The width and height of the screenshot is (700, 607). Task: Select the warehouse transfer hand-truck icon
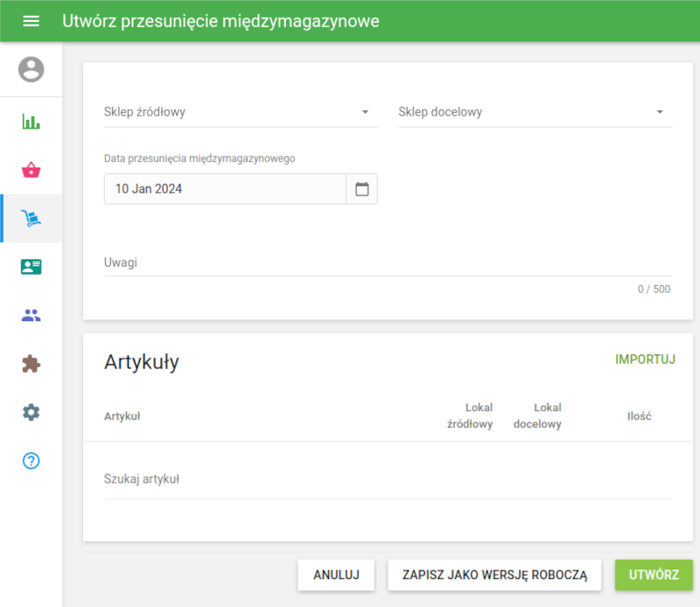pyautogui.click(x=31, y=219)
